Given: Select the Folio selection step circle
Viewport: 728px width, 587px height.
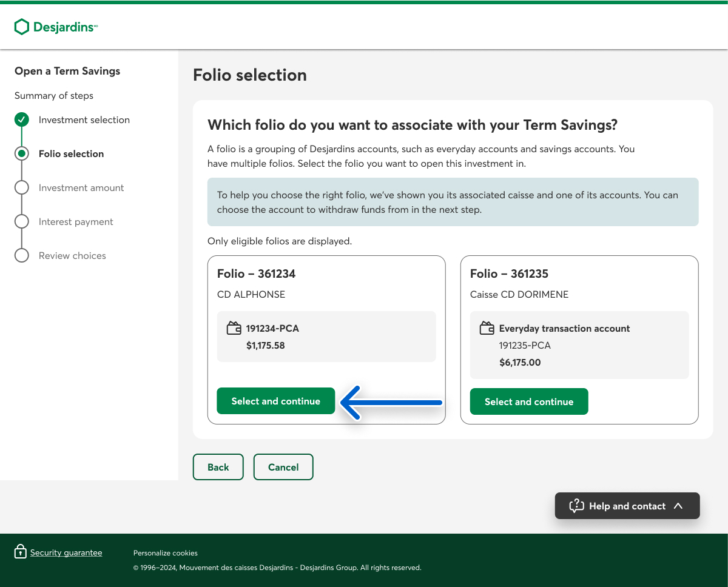Looking at the screenshot, I should pyautogui.click(x=22, y=154).
